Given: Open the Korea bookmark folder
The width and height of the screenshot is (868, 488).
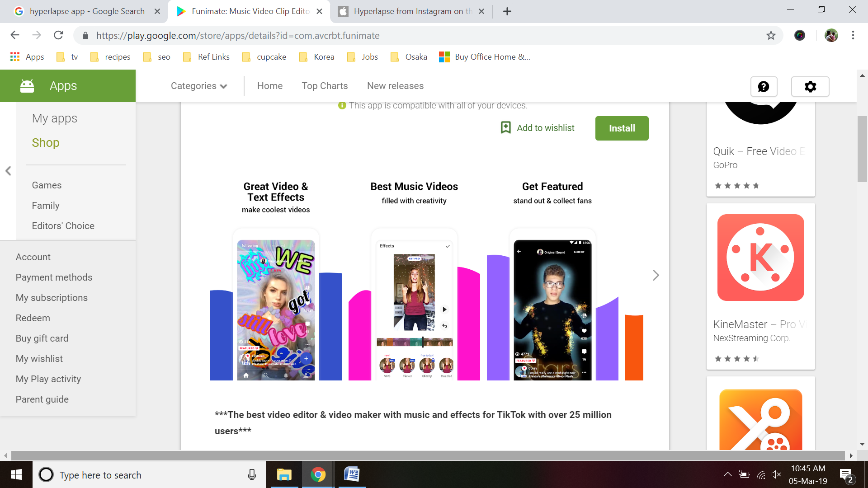Looking at the screenshot, I should click(317, 57).
